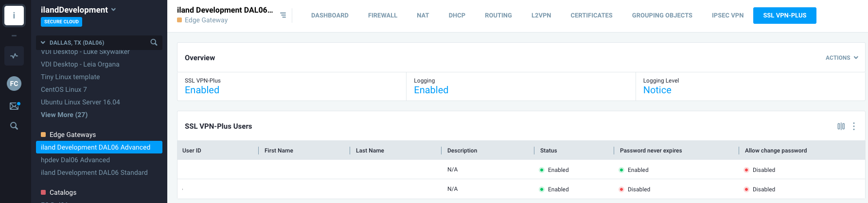Select hpdev Dal06 Advanced edge gateway

pos(75,160)
